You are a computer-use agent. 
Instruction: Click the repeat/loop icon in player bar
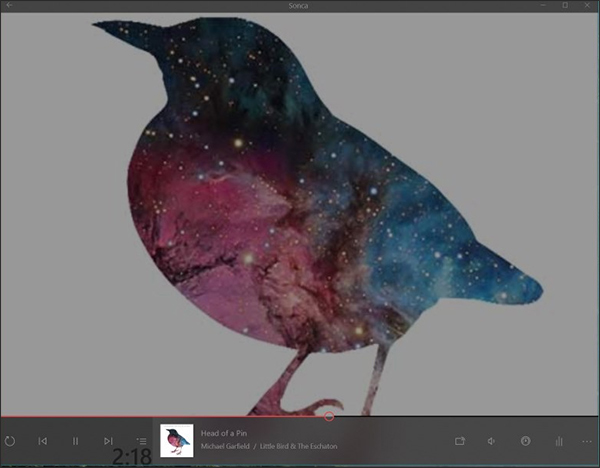pos(10,441)
